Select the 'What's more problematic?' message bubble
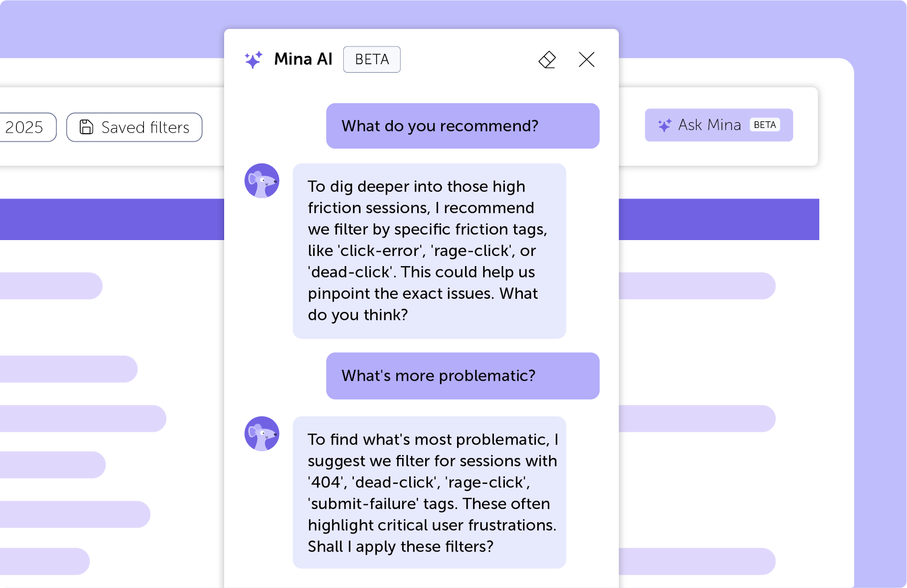 (462, 375)
